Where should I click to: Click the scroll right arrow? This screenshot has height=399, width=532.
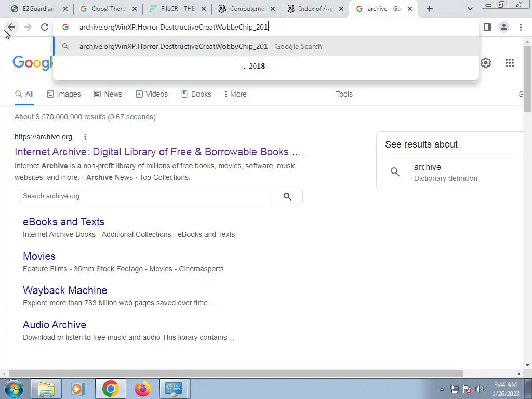tap(519, 374)
